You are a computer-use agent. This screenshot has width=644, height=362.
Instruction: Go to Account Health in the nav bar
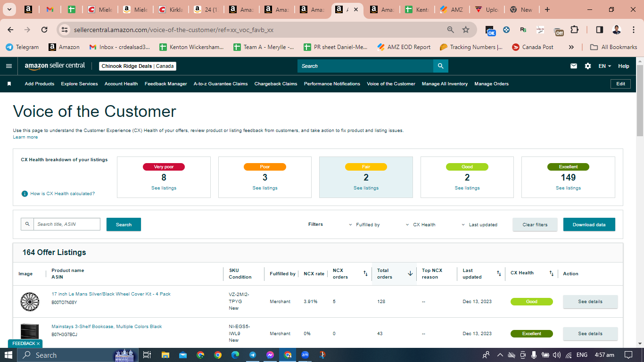tap(121, 84)
